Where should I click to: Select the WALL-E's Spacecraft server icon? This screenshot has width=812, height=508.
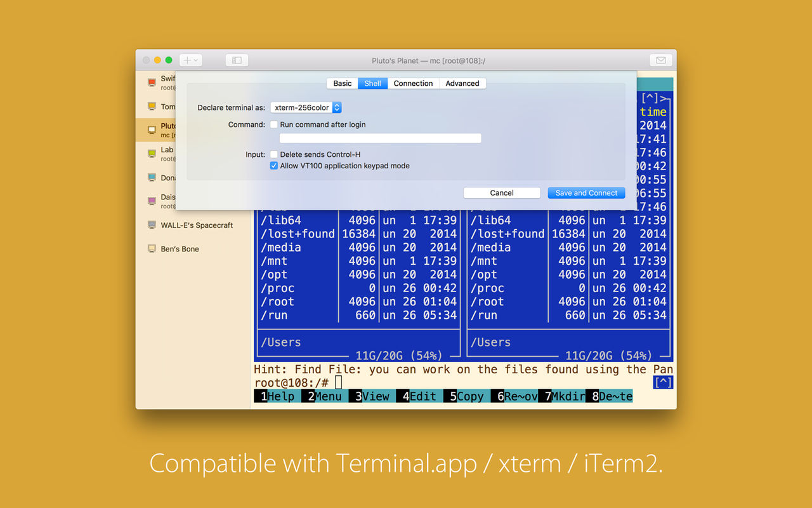click(152, 225)
